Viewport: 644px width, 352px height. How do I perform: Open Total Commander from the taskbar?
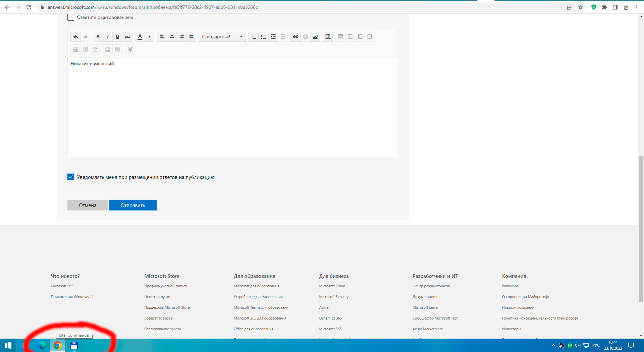[x=74, y=345]
